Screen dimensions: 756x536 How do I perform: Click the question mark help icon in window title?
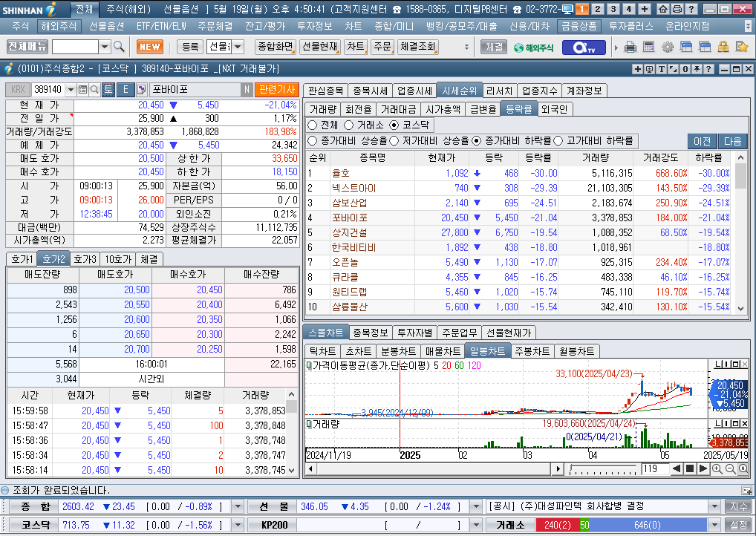(708, 69)
